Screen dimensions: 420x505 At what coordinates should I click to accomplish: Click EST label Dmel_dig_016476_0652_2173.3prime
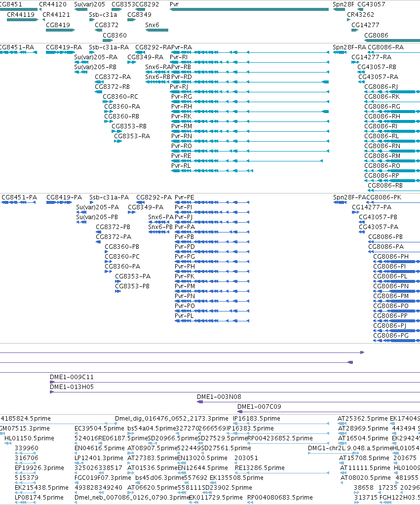tap(172, 418)
